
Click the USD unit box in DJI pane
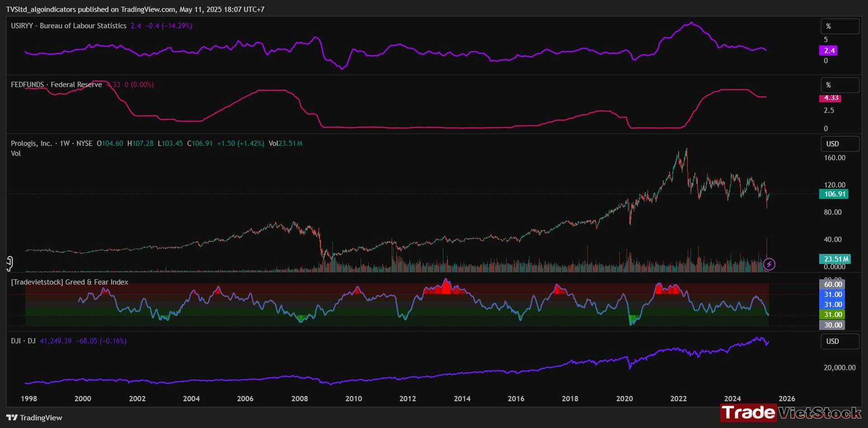coord(840,341)
